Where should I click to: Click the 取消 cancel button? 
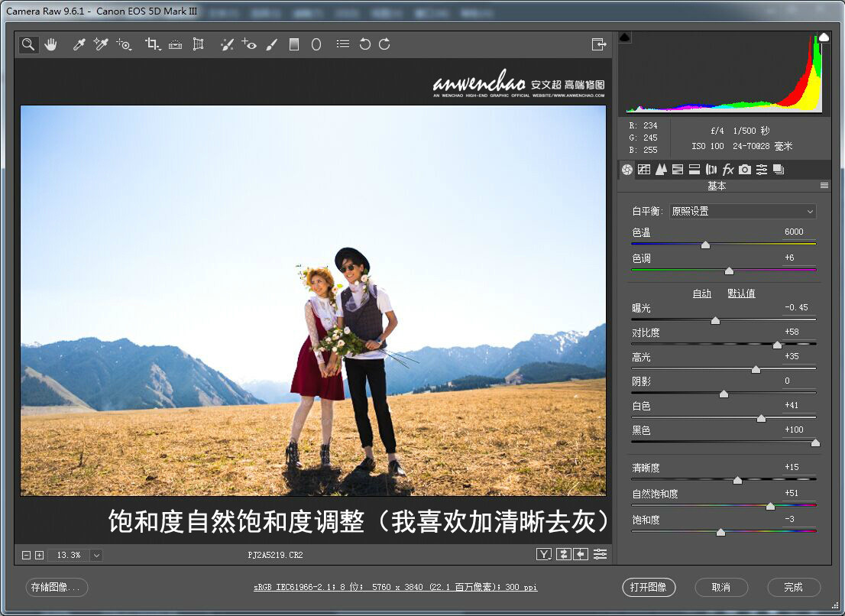(x=721, y=588)
